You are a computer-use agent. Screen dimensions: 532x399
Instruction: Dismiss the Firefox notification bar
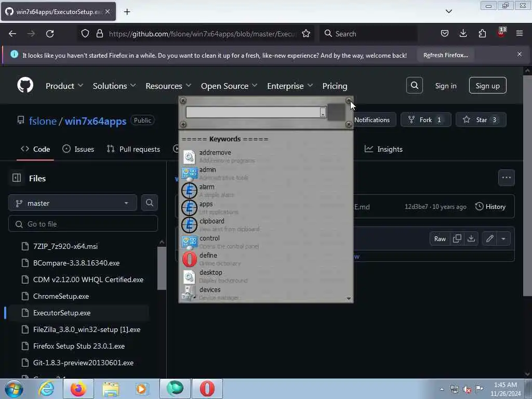520,54
